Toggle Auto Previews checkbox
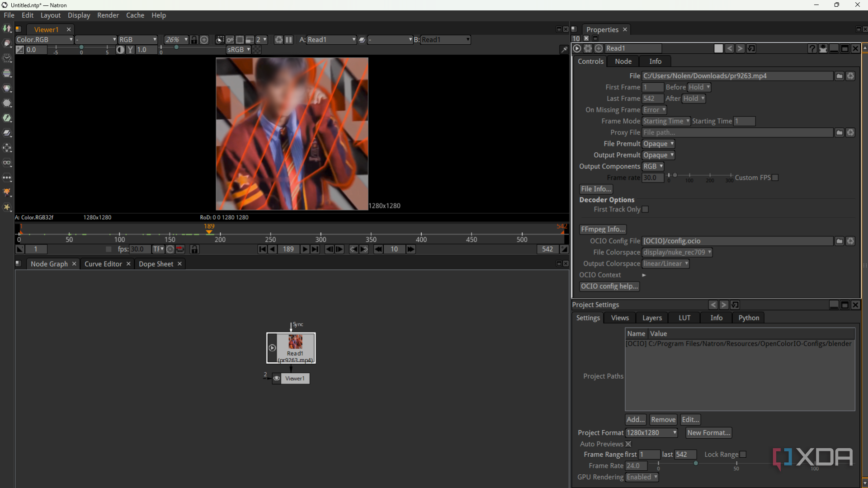868x488 pixels. click(628, 444)
